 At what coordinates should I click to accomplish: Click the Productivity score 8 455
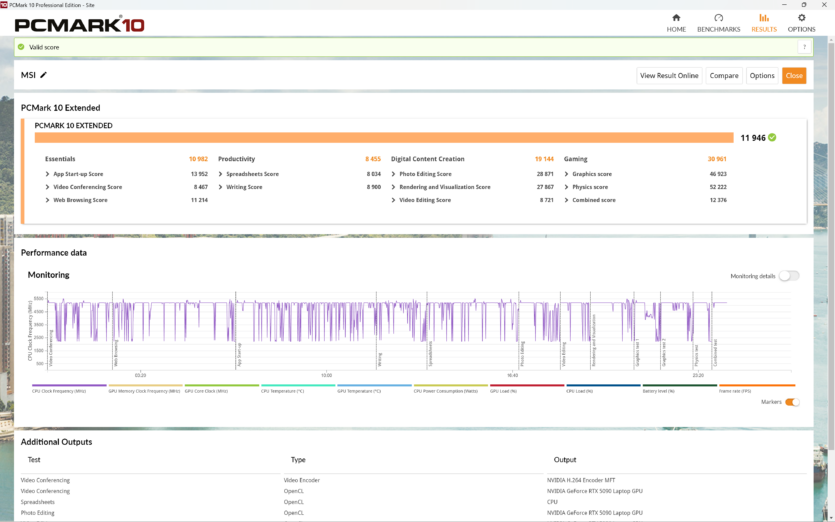click(x=373, y=159)
